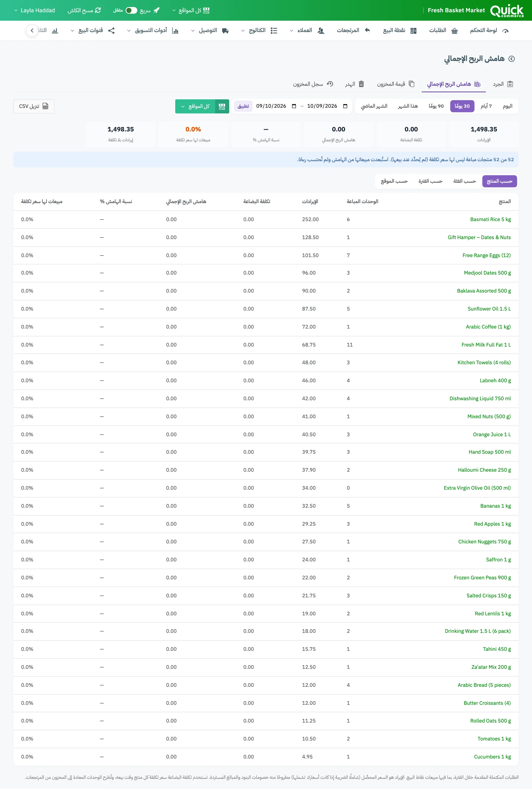Click the back arrow icon beside هامش الربح الإجمالي title
This screenshot has height=789, width=532.
pyautogui.click(x=512, y=59)
